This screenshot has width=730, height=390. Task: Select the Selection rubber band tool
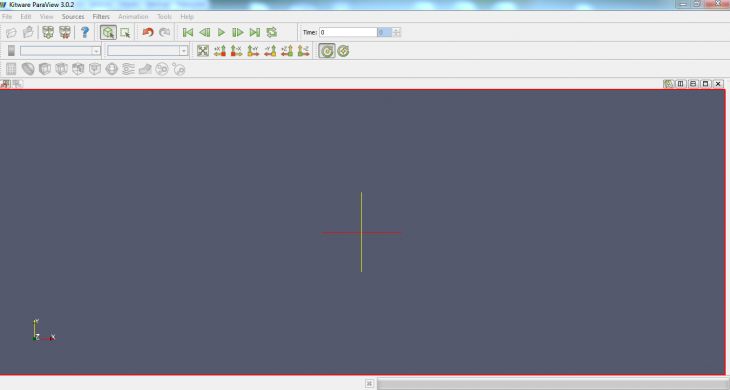pyautogui.click(x=125, y=32)
